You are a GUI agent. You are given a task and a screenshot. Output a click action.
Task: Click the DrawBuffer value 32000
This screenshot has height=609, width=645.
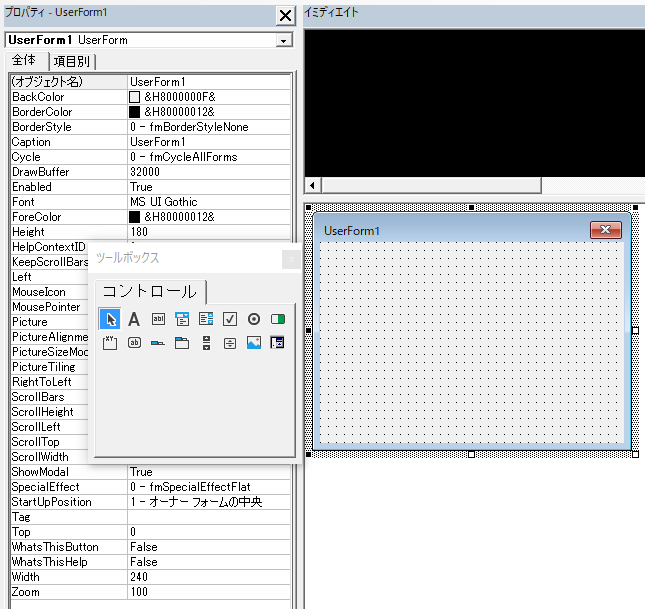(x=145, y=172)
